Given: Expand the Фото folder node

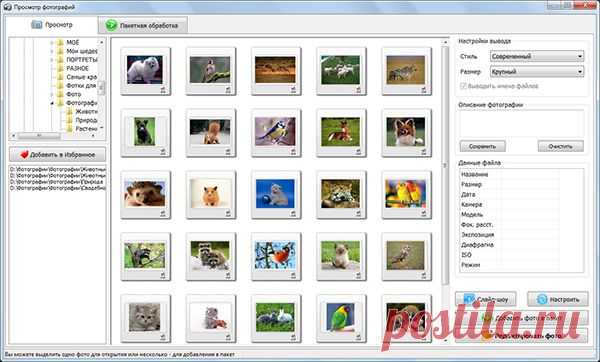Looking at the screenshot, I should point(52,94).
